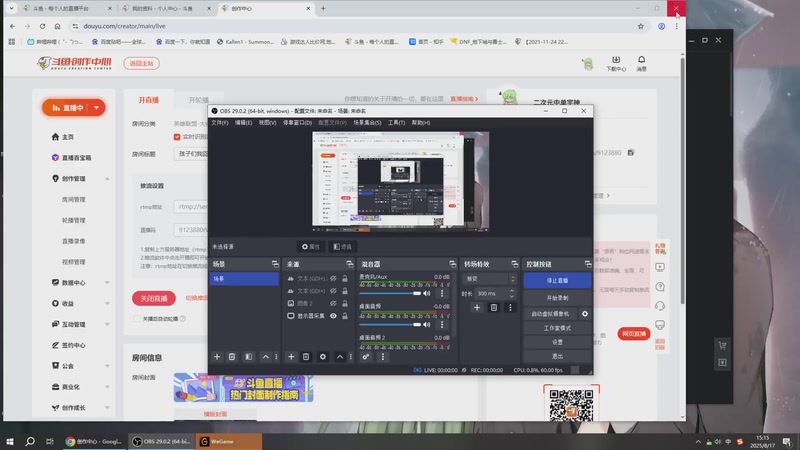Copy the room link icon beside 9123880
Screen dimensions: 800x450
coord(631,153)
